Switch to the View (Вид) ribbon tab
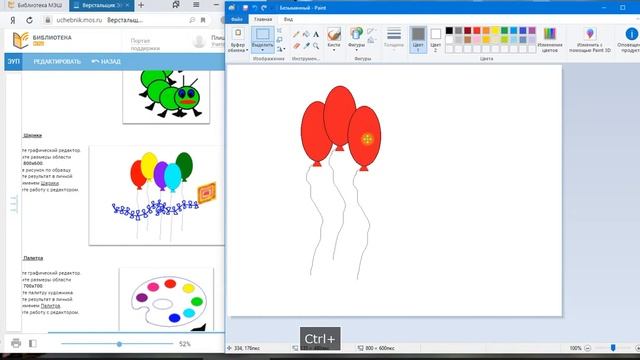Viewport: 640px width, 360px height. point(288,19)
